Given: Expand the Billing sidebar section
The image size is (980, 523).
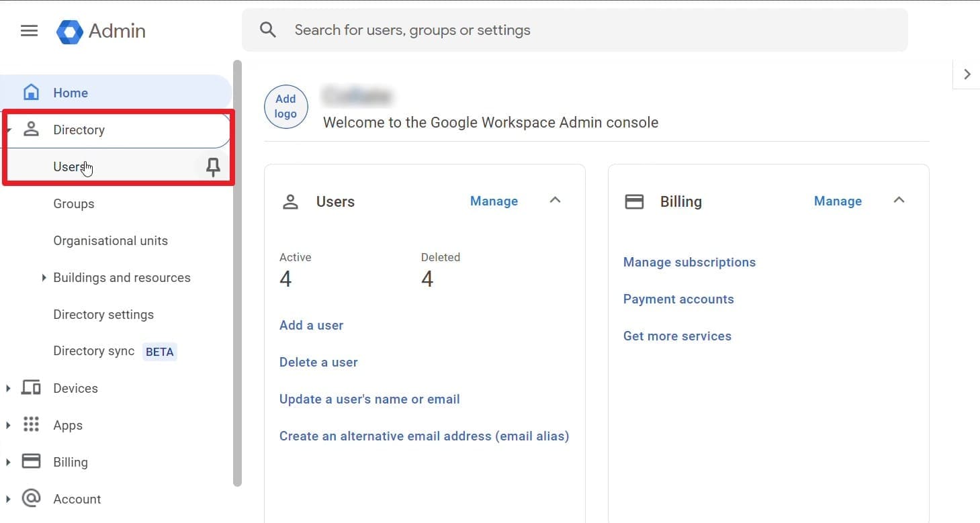Looking at the screenshot, I should tap(7, 462).
